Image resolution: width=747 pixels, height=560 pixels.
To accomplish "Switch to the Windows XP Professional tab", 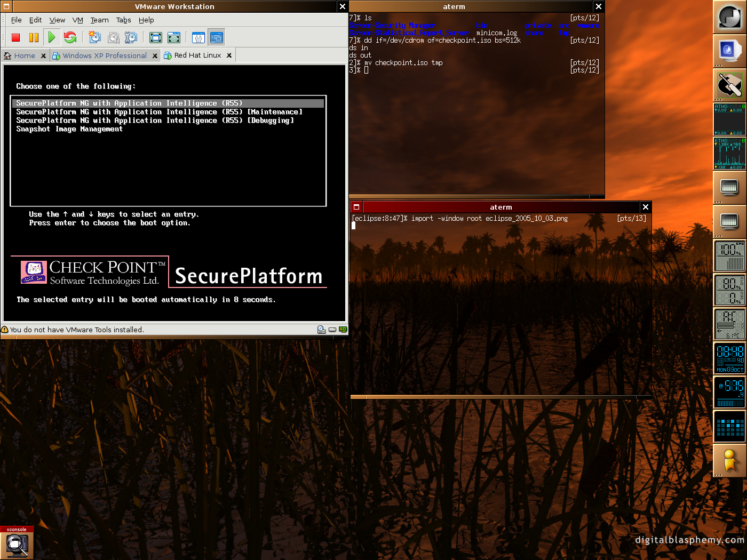I will click(x=104, y=55).
